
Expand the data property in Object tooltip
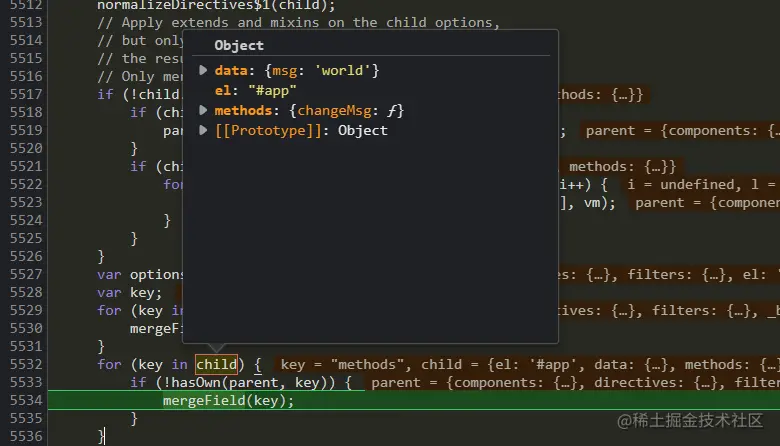tap(203, 70)
